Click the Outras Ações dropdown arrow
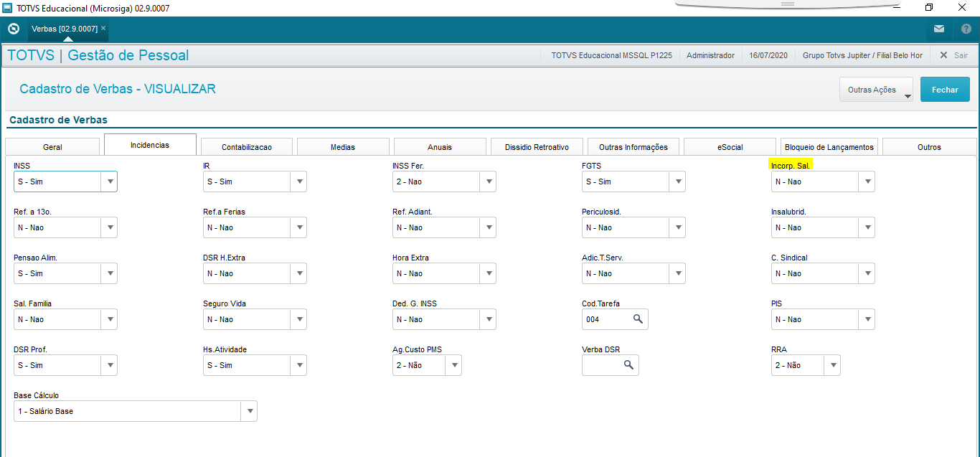The width and height of the screenshot is (980, 457). tap(907, 95)
